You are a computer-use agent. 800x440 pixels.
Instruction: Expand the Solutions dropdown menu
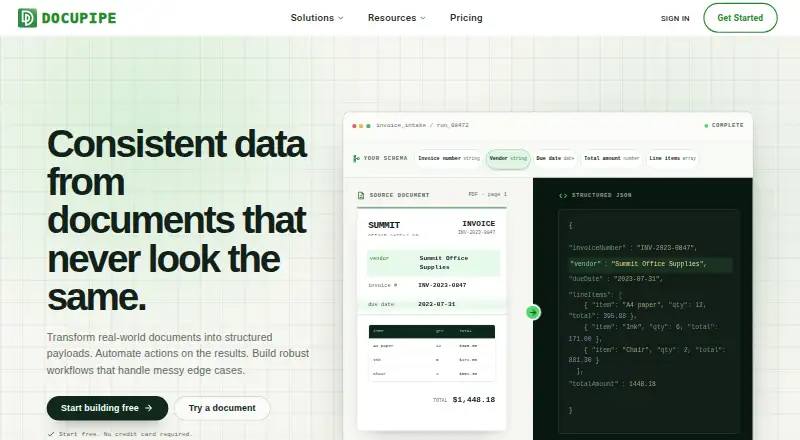(x=317, y=18)
